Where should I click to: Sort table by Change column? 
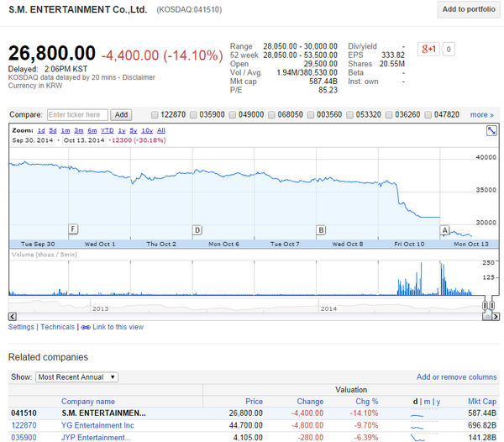(310, 402)
